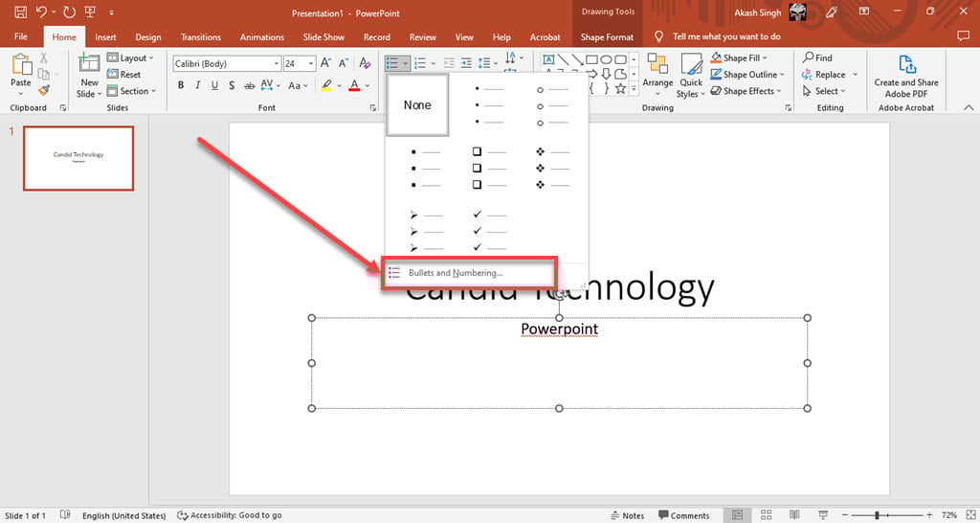
Task: Click the Powerpoint subtitle text
Action: pos(559,330)
